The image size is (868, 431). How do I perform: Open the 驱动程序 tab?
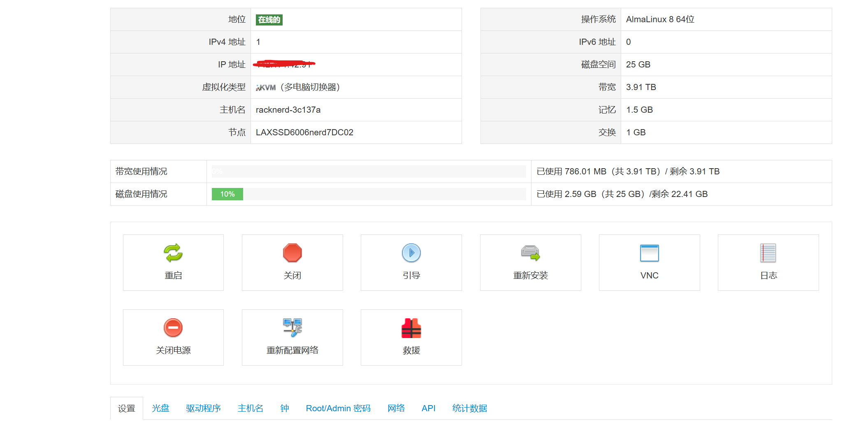click(203, 408)
